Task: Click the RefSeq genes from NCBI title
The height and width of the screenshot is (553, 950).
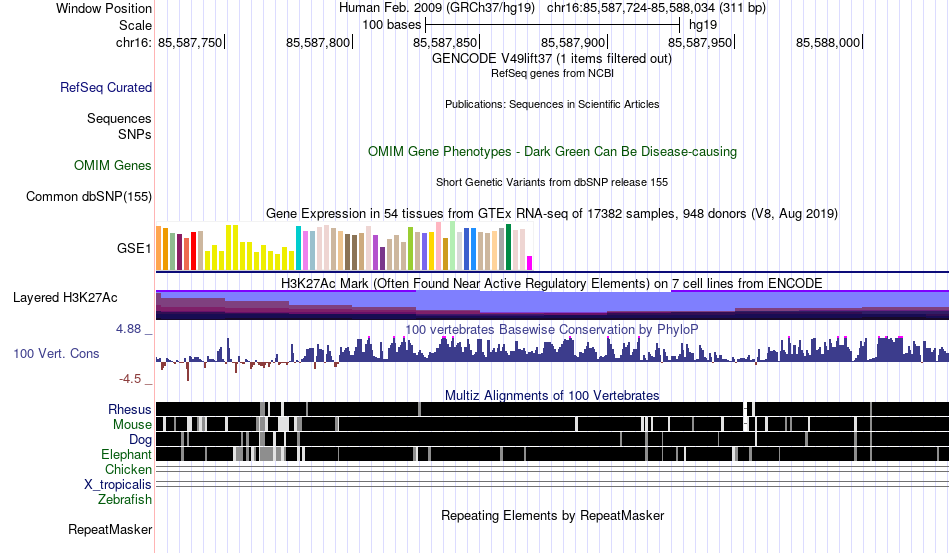Action: [552, 73]
